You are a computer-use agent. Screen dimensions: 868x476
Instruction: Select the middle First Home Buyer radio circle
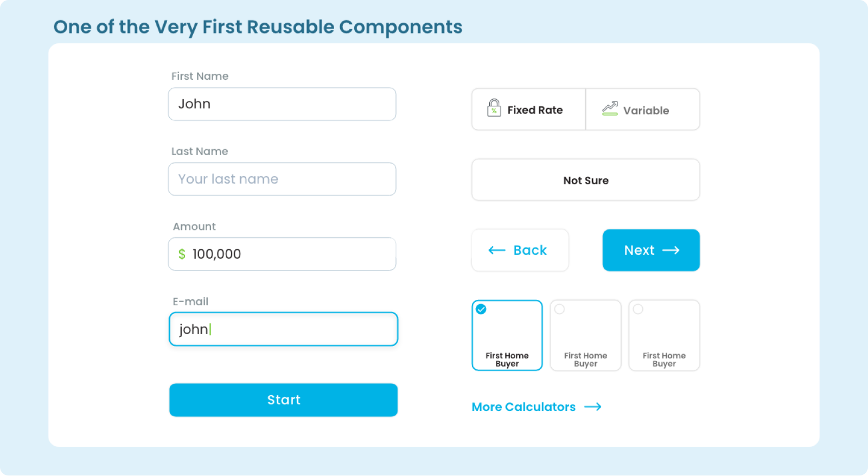click(x=559, y=309)
